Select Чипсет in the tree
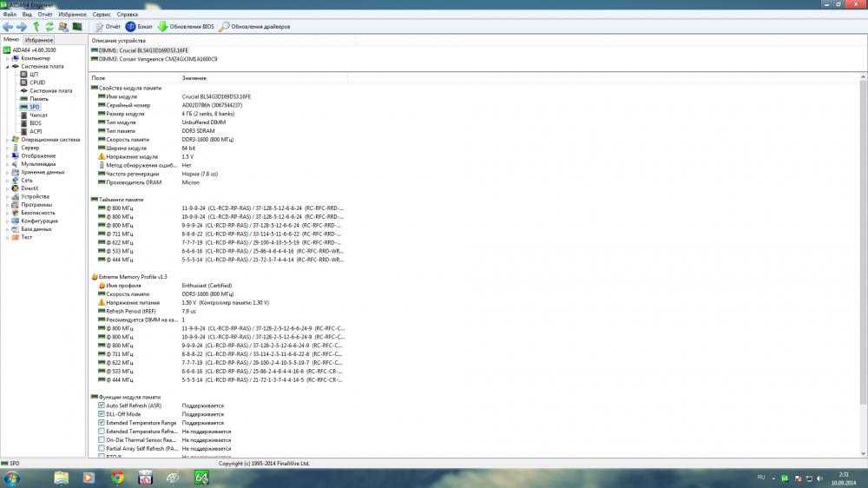 pyautogui.click(x=38, y=115)
